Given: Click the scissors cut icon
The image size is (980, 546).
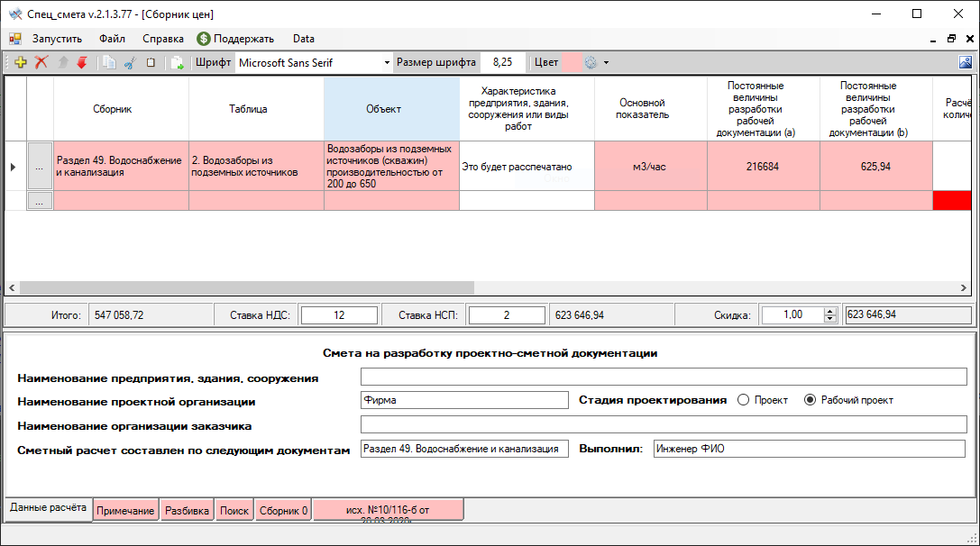Looking at the screenshot, I should point(130,62).
